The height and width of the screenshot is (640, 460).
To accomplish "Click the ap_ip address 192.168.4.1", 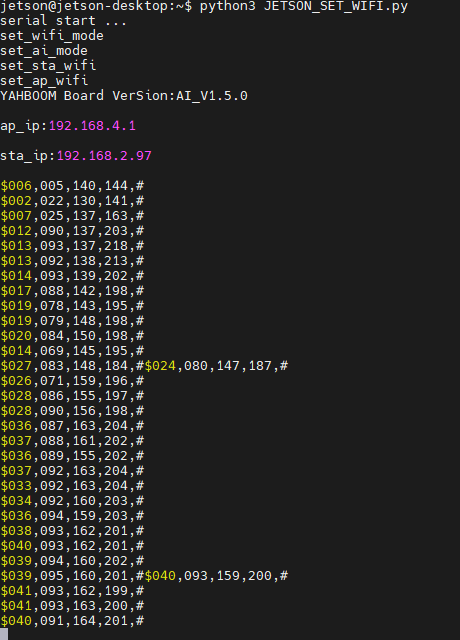I will pyautogui.click(x=92, y=126).
